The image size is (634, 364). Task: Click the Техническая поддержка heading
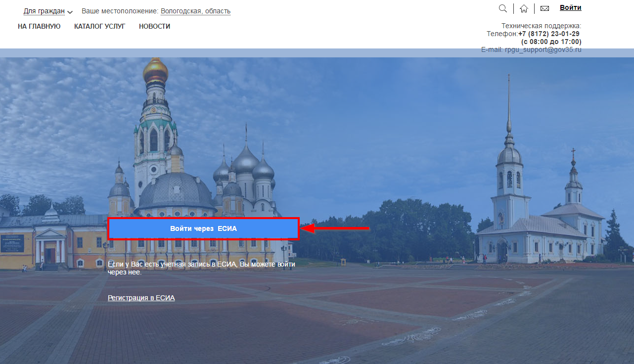click(541, 26)
